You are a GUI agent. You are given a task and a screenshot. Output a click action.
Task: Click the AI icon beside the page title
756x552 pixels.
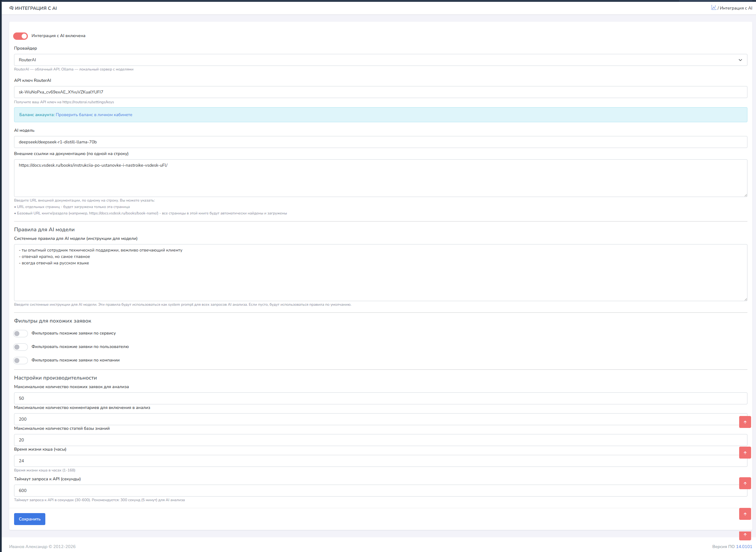(x=11, y=8)
